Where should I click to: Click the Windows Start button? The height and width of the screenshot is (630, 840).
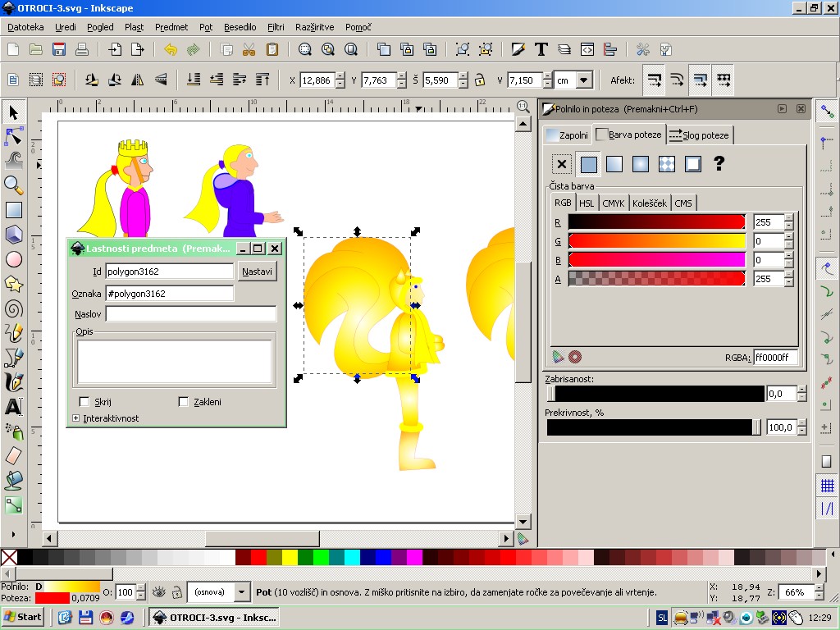(x=23, y=617)
